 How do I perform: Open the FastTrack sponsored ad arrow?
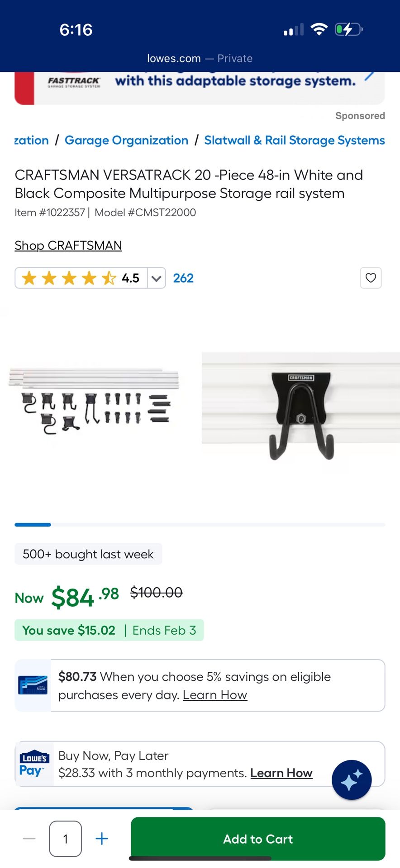[370, 75]
